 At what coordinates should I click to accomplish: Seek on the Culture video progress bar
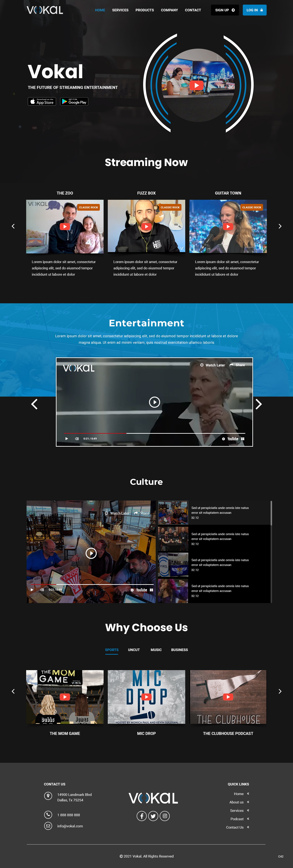(x=91, y=584)
